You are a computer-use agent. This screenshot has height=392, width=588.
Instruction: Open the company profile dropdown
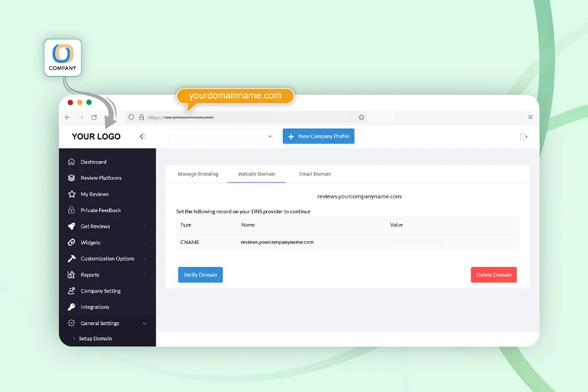coord(221,137)
